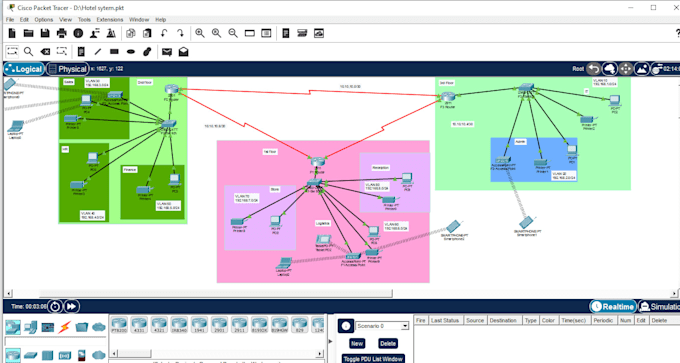Image resolution: width=680 pixels, height=363 pixels.
Task: Select the End Devices category
Action: [x=30, y=327]
